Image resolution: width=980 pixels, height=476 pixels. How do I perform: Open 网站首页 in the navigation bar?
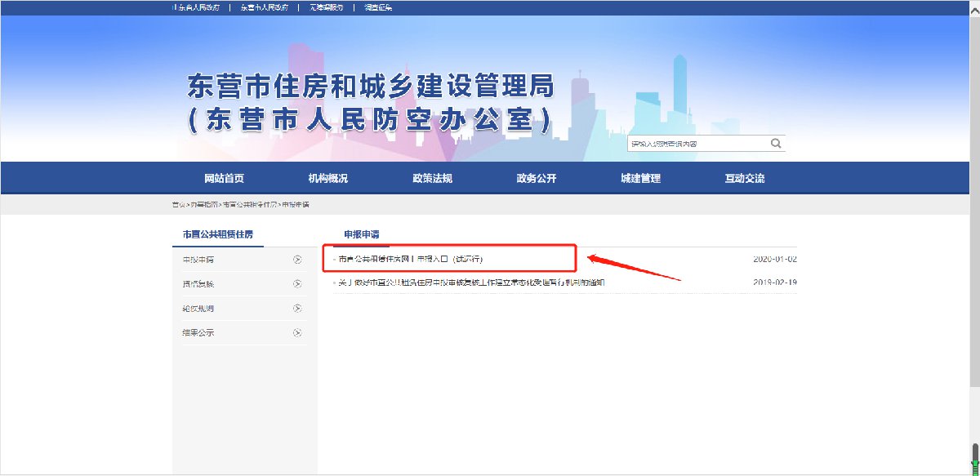pyautogui.click(x=224, y=179)
